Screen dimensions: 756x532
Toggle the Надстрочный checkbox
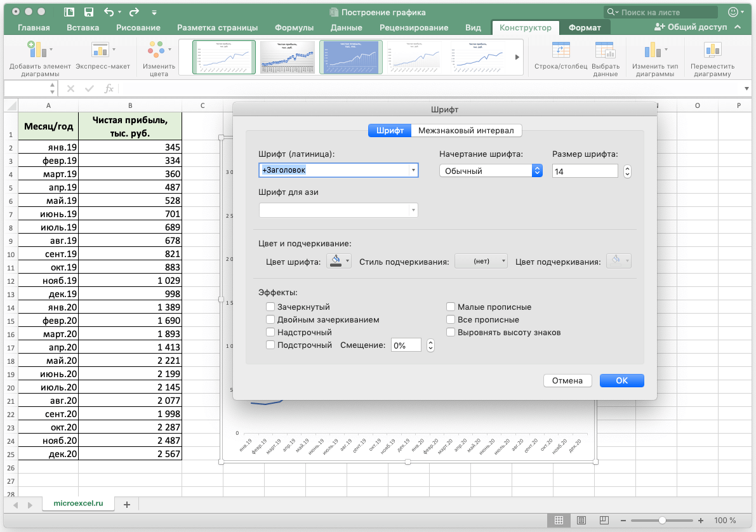(x=270, y=332)
